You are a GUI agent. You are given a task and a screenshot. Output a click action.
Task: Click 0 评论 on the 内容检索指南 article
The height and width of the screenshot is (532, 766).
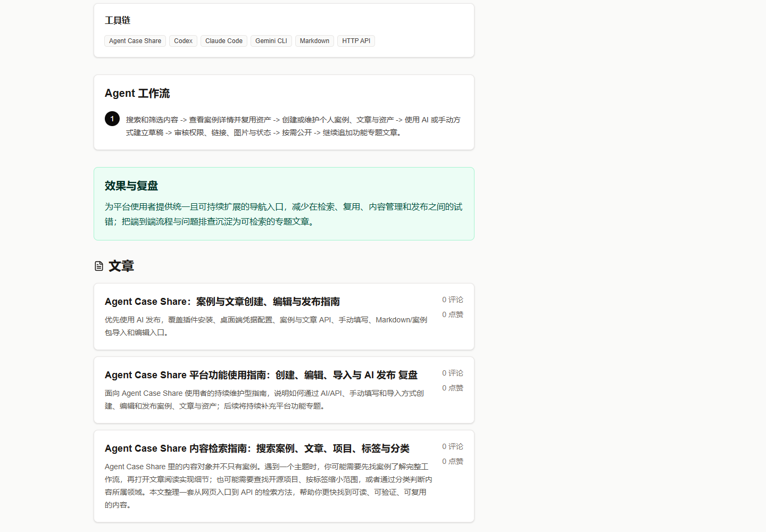[x=453, y=446]
